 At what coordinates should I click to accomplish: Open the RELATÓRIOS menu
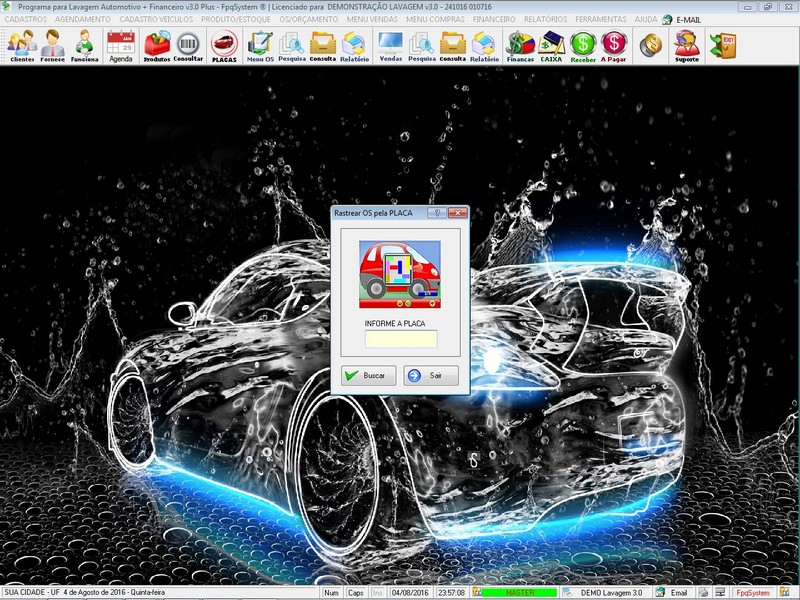click(545, 19)
